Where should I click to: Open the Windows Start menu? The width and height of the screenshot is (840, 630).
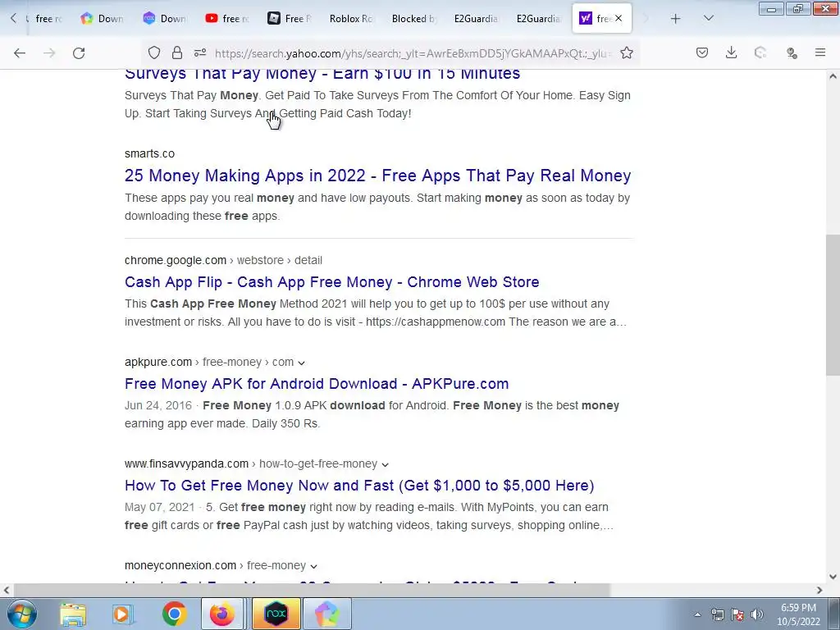(21, 614)
